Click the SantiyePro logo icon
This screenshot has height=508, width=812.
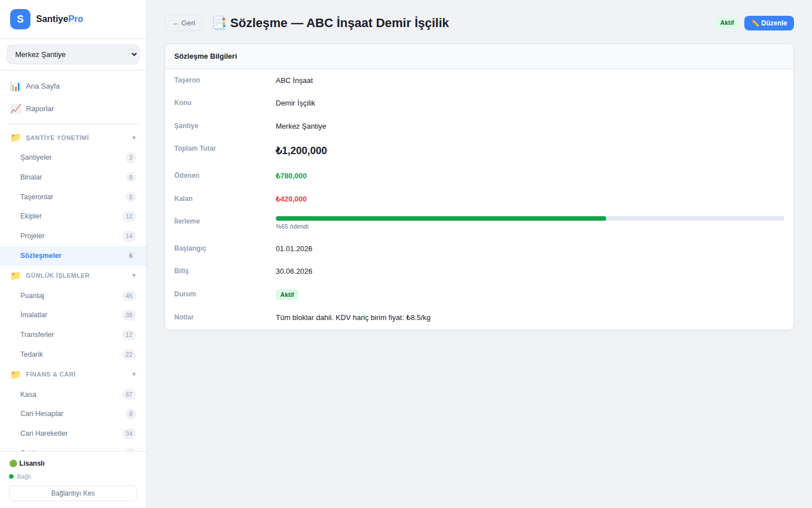click(x=20, y=19)
